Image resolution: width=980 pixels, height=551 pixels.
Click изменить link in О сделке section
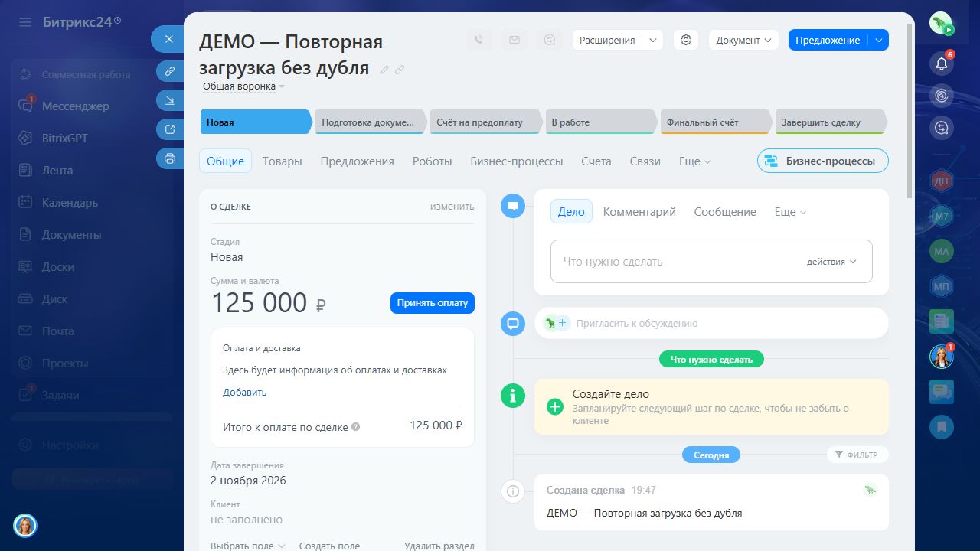point(452,207)
